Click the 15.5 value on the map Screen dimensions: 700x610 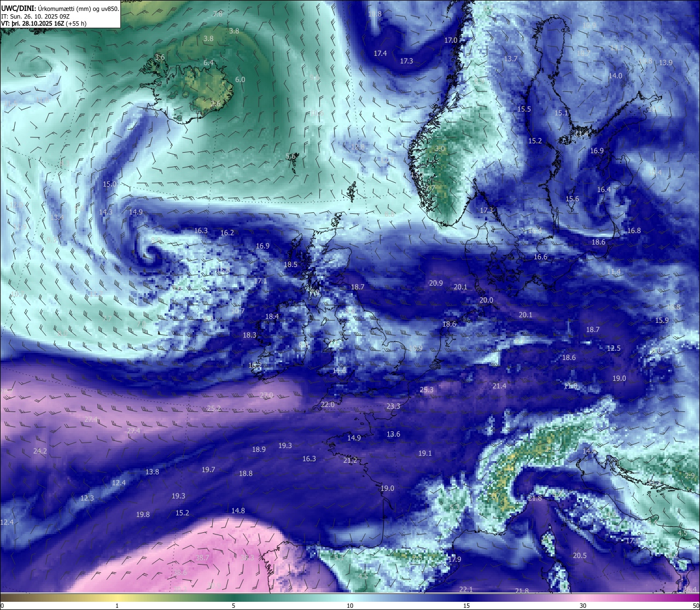(x=524, y=109)
